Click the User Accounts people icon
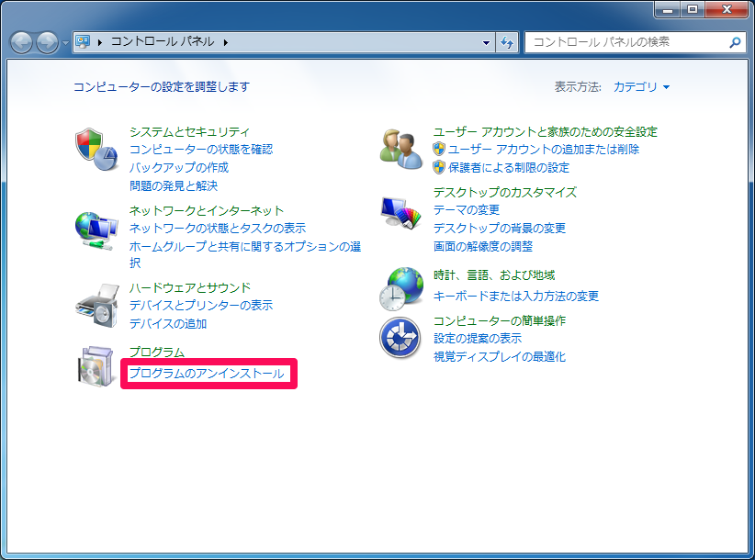The height and width of the screenshot is (560, 755). click(x=400, y=148)
